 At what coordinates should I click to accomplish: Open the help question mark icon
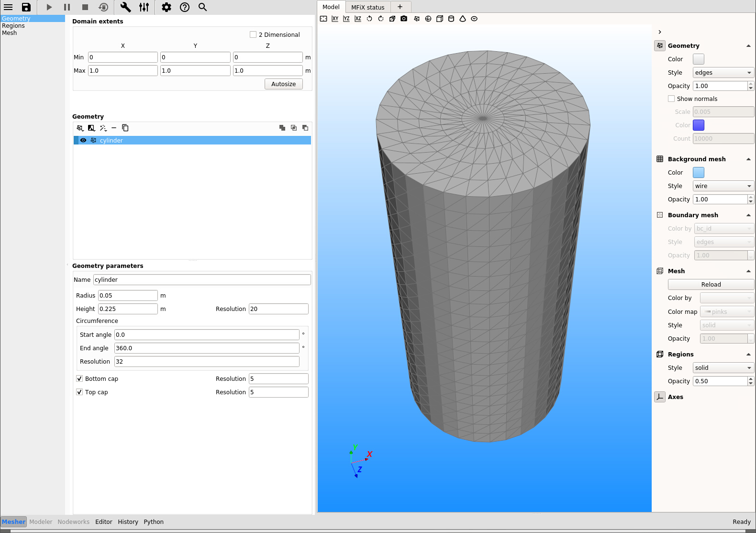[185, 7]
